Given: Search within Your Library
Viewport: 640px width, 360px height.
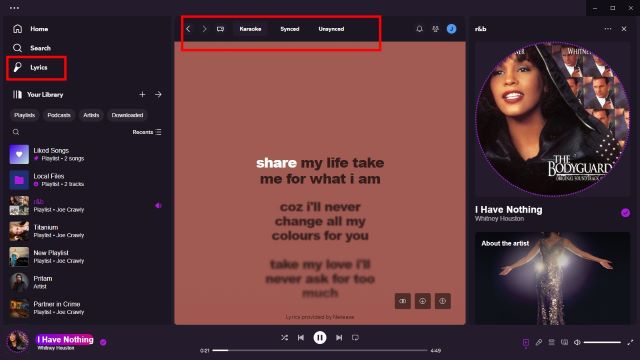Looking at the screenshot, I should tap(16, 132).
